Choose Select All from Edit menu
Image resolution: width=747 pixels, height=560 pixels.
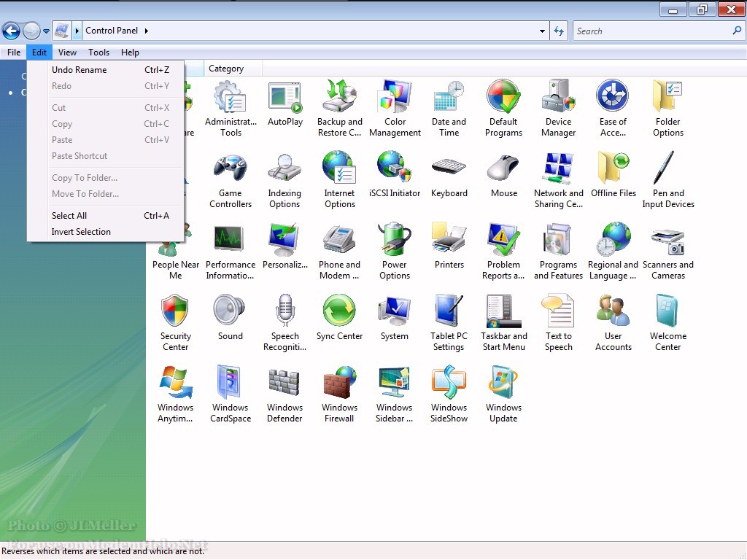click(69, 216)
